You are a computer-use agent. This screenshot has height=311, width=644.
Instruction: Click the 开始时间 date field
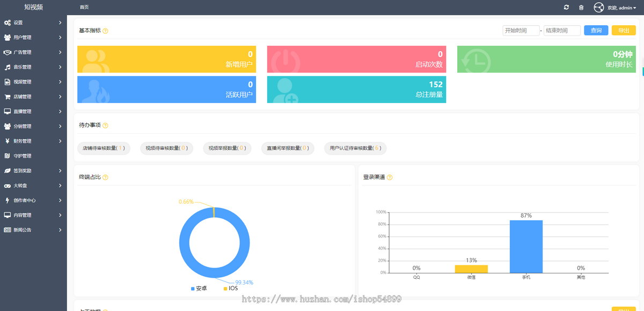click(521, 31)
